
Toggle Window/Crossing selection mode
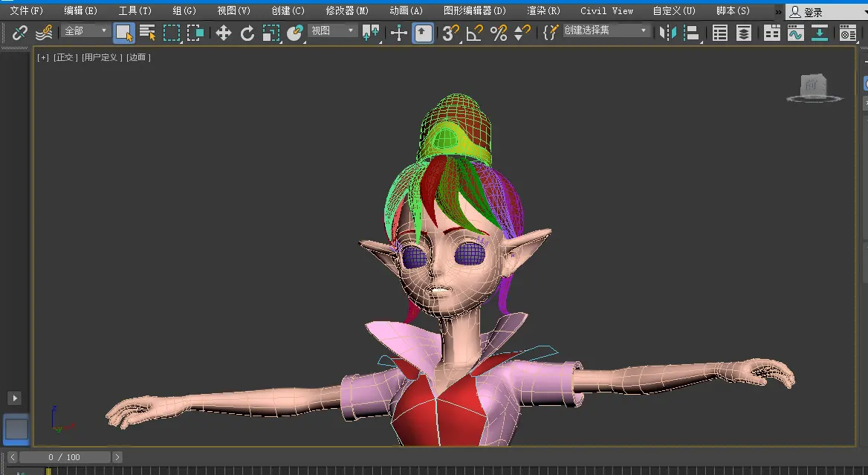[x=196, y=33]
